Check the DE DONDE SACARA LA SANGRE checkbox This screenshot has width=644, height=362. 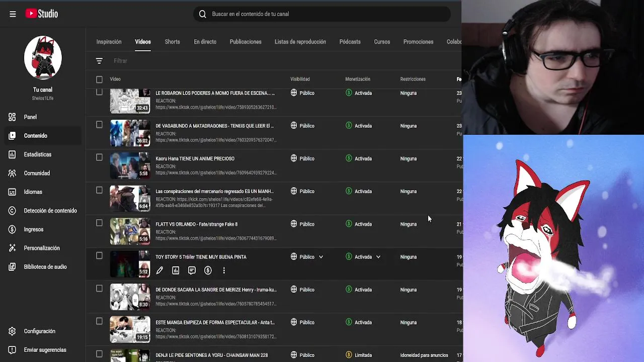99,289
